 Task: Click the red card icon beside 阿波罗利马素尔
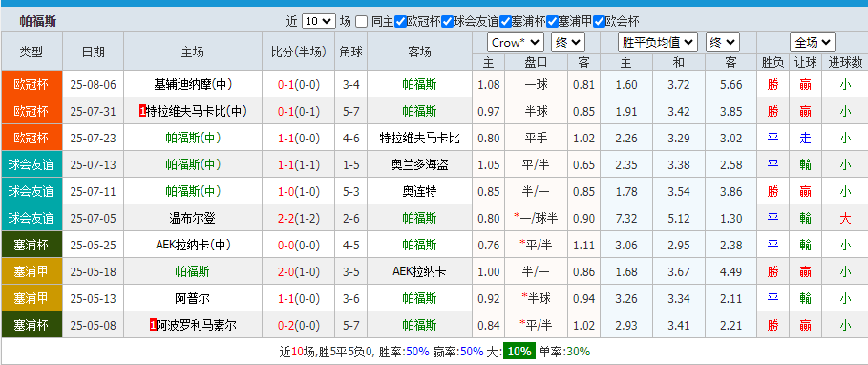153,325
